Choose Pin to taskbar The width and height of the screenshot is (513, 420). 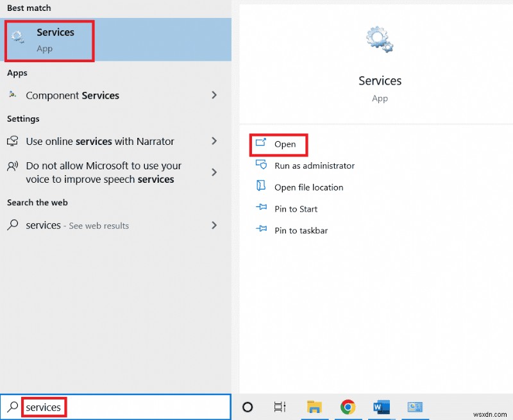301,231
